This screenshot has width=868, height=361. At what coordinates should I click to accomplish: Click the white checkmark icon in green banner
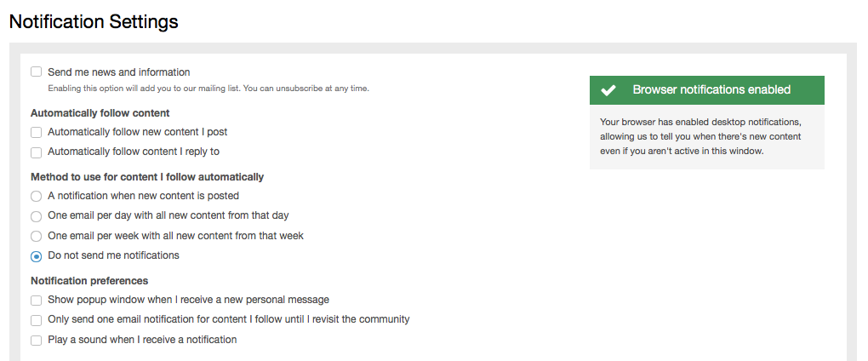point(608,90)
